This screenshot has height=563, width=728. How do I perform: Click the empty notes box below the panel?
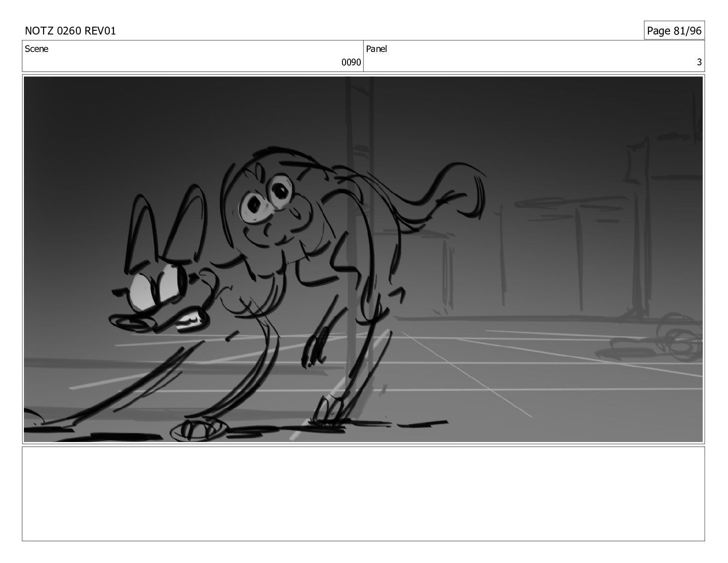pos(363,494)
